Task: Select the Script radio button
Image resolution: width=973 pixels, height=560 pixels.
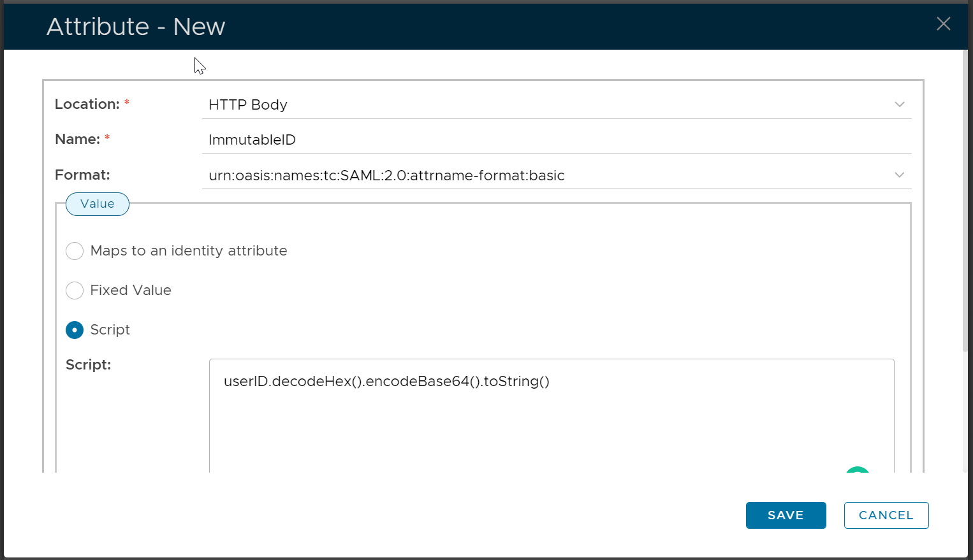Action: (x=75, y=330)
